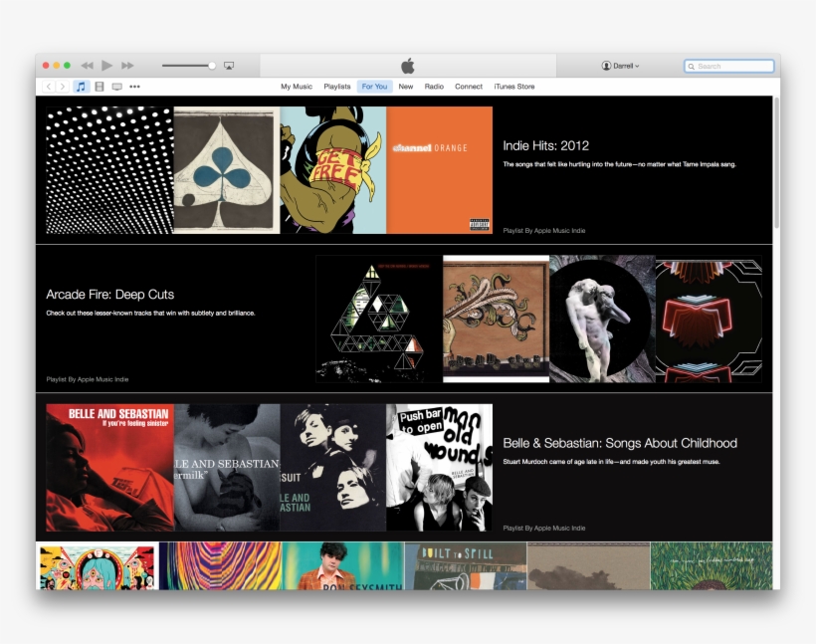Select the Push Barman to Open Old Wounds cover

pos(439,468)
